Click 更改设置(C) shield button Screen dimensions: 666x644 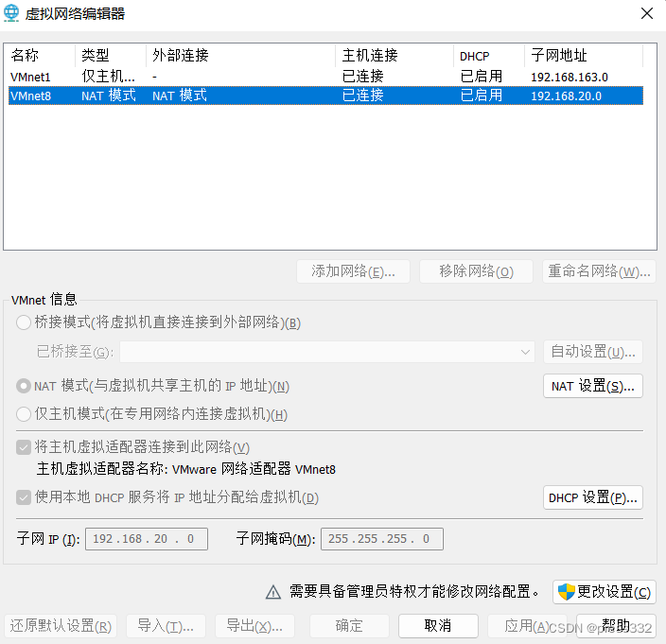click(x=604, y=592)
